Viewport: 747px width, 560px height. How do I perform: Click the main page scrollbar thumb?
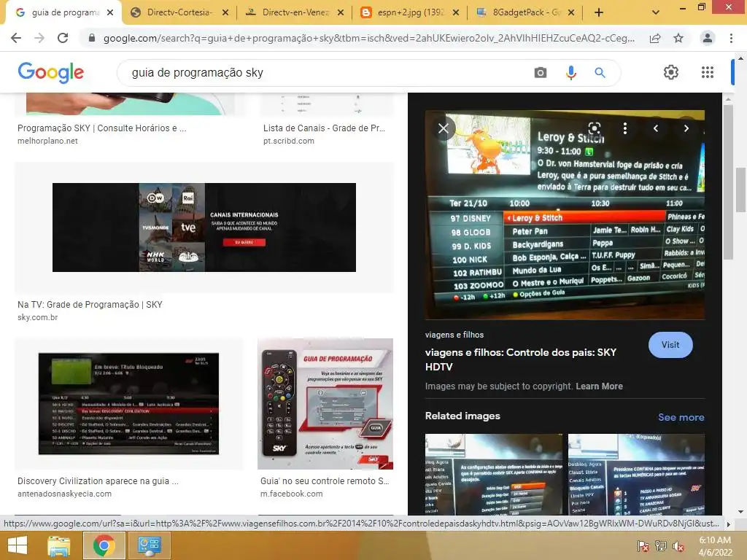[x=741, y=190]
